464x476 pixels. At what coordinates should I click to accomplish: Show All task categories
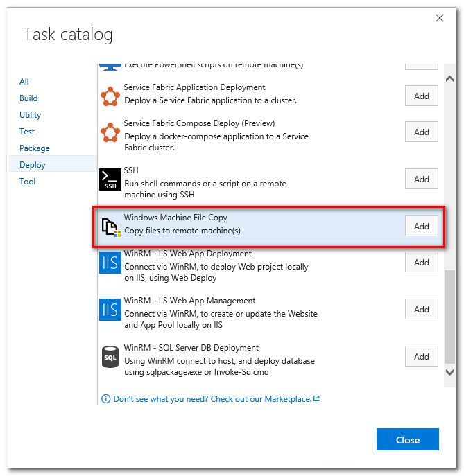tap(24, 82)
